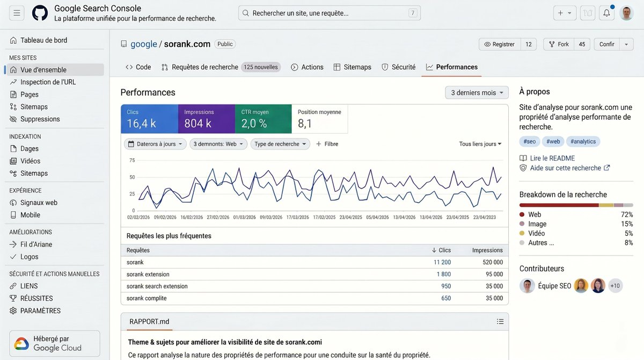Click the #seo topic tag
Viewport: 644px width, 360px height.
(529, 141)
